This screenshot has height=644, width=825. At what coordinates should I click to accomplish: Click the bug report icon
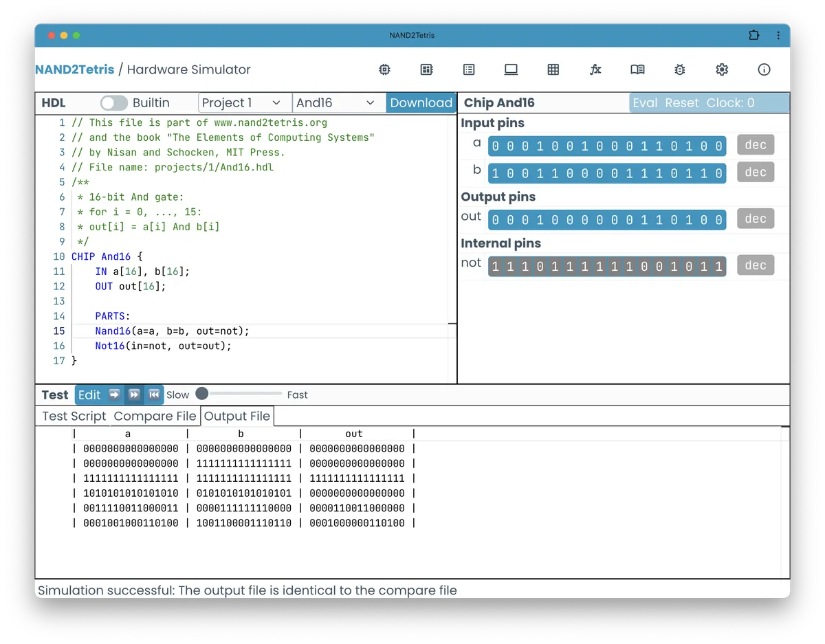(x=680, y=69)
